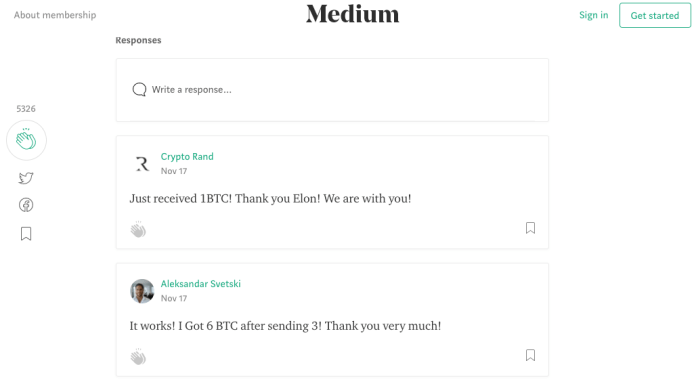Screen dimensions: 696x386
Task: Share article on Facebook
Action: click(x=26, y=205)
